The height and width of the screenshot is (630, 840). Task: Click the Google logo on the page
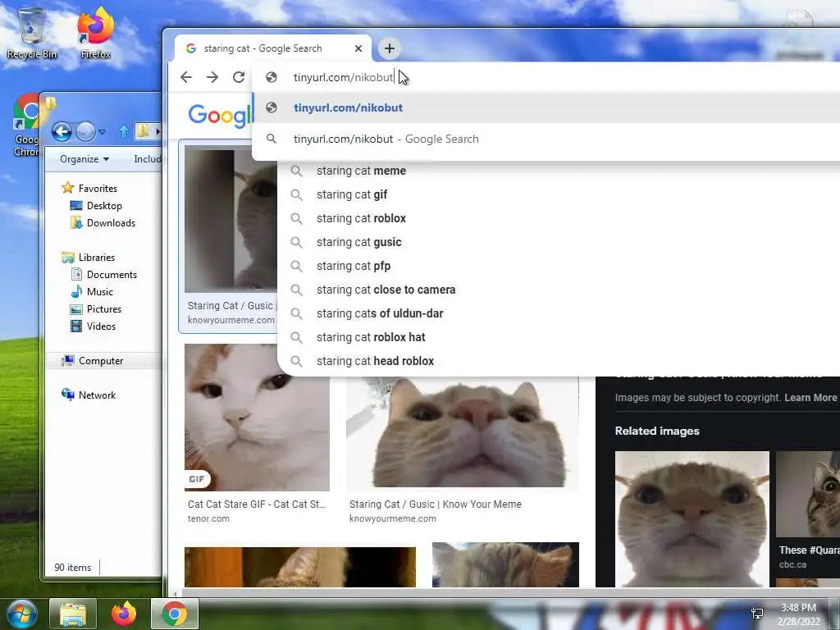coord(219,116)
